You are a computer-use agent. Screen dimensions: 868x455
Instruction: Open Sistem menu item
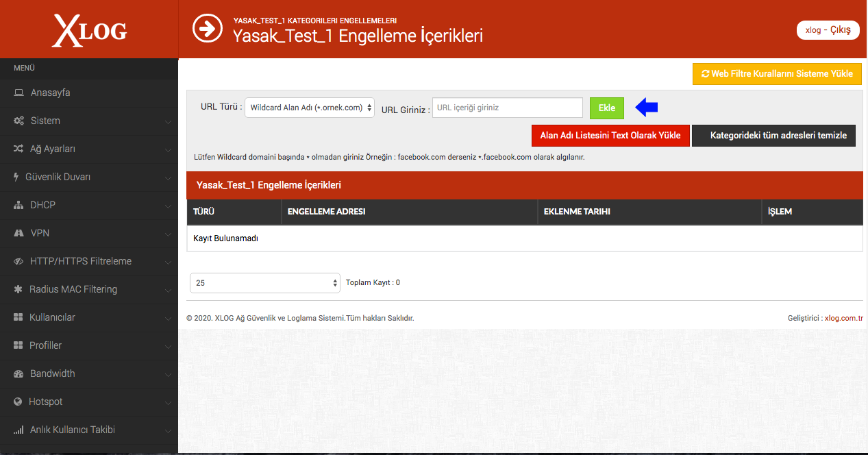pyautogui.click(x=89, y=121)
